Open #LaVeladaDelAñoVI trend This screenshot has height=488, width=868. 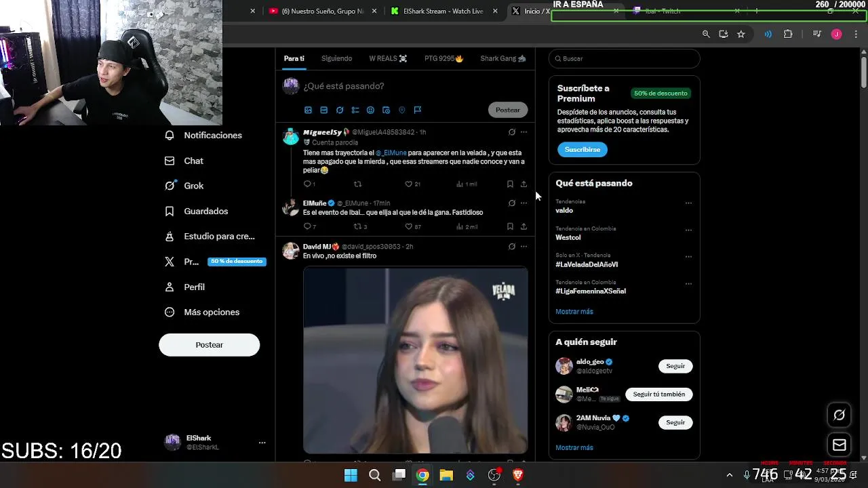click(x=587, y=264)
